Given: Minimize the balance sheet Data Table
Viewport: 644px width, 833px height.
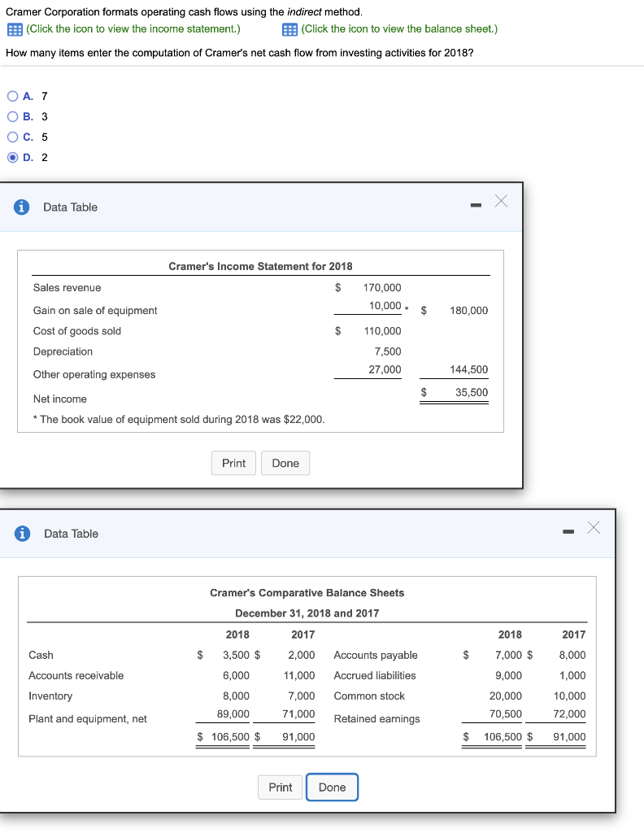Looking at the screenshot, I should (569, 533).
